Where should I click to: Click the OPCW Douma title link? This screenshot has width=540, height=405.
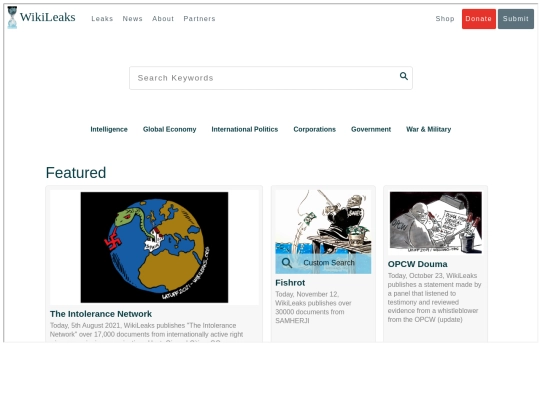(x=417, y=264)
